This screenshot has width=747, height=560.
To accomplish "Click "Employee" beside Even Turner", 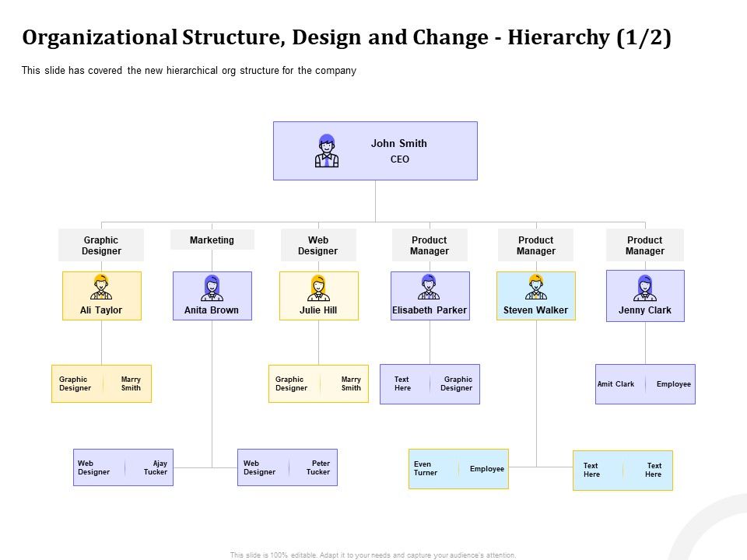I will pyautogui.click(x=487, y=468).
